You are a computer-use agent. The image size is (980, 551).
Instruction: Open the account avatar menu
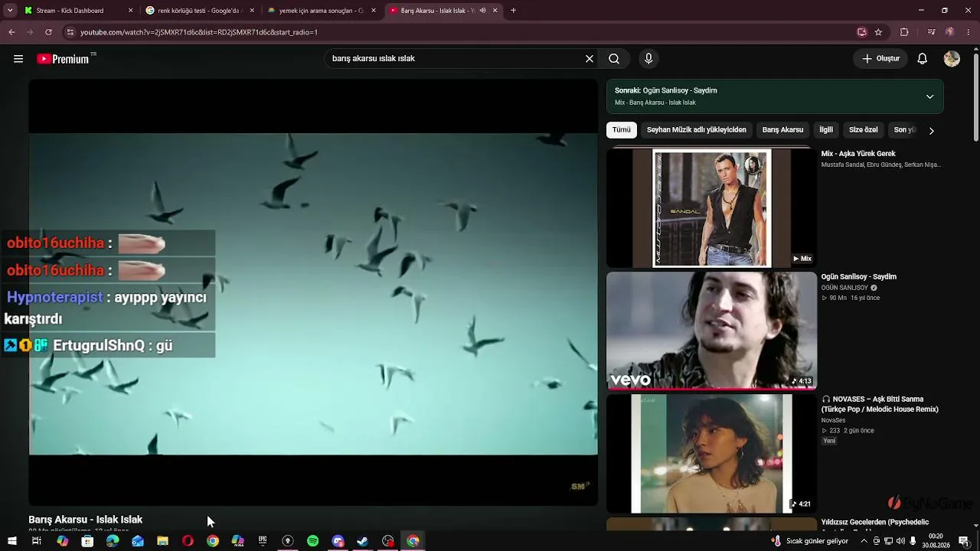click(x=952, y=59)
